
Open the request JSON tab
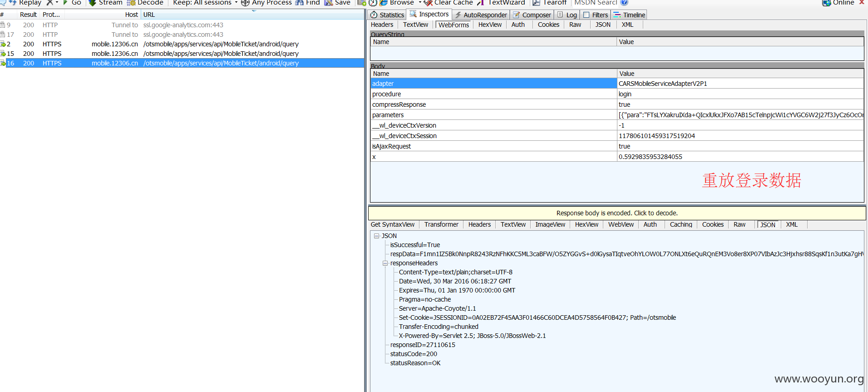603,25
